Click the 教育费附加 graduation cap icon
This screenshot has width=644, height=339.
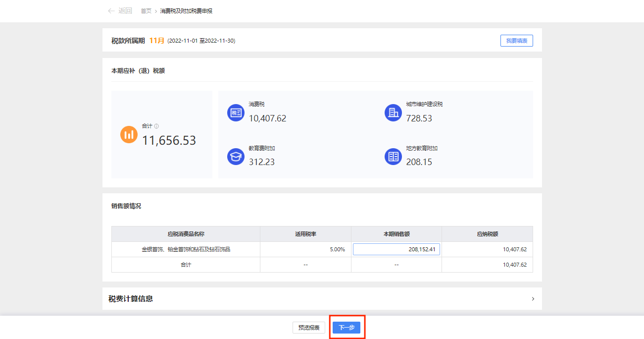point(236,157)
